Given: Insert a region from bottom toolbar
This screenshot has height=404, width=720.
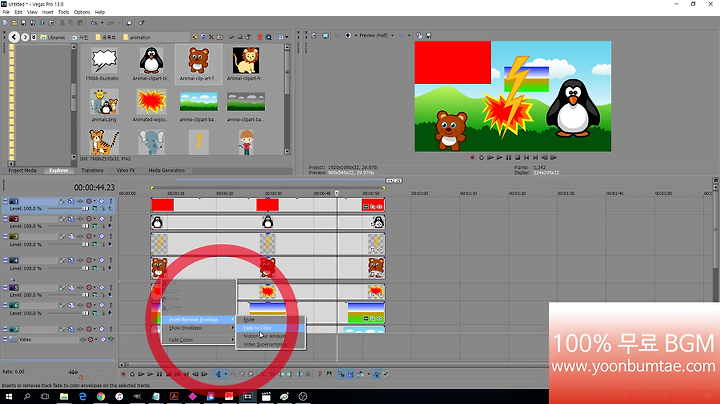Looking at the screenshot, I should pyautogui.click(x=329, y=374).
